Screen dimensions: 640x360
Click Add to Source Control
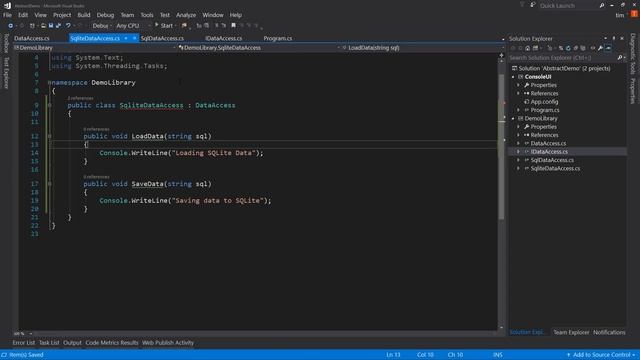[x=601, y=355]
